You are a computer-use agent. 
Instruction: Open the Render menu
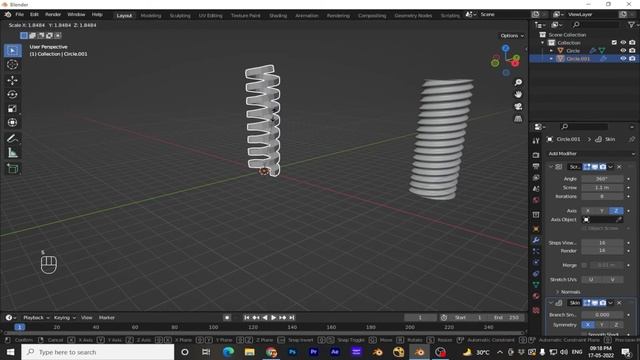tap(53, 15)
